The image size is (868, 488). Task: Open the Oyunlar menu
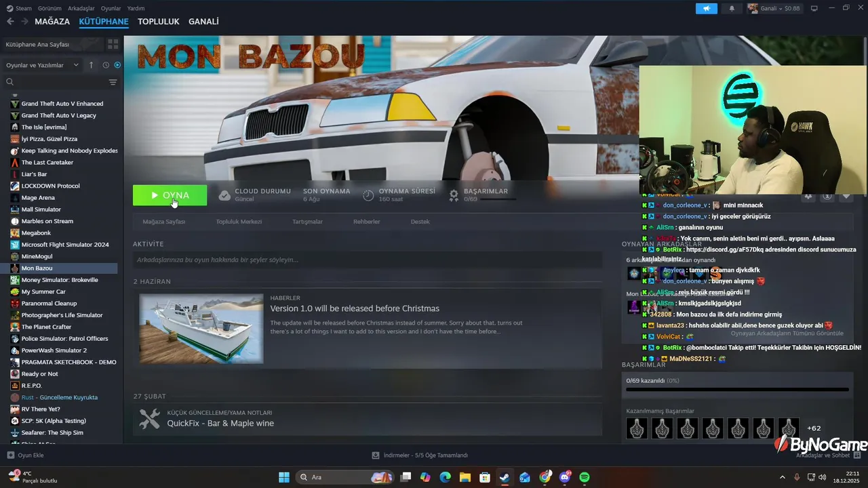111,8
